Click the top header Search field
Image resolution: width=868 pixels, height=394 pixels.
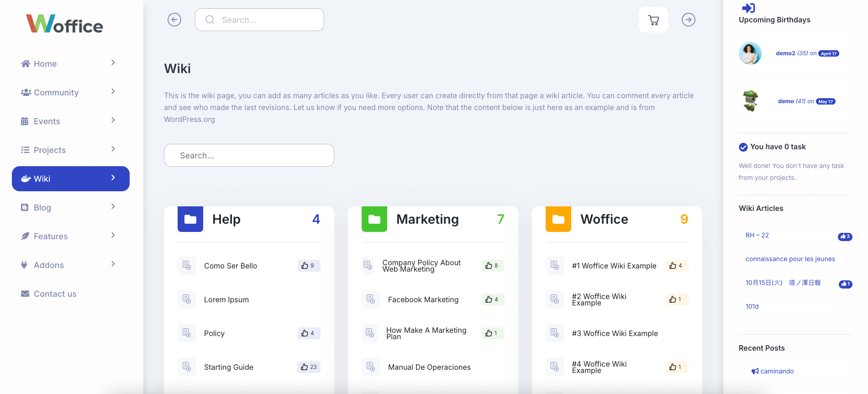coord(259,20)
